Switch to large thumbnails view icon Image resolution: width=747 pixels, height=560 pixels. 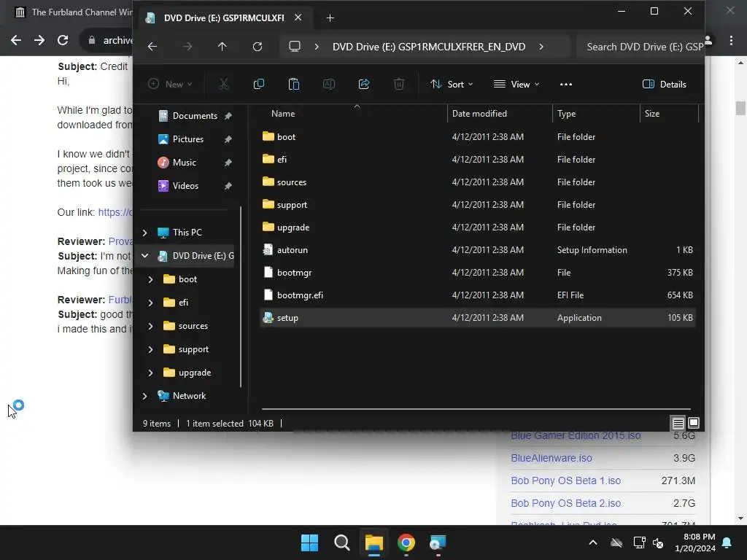(x=694, y=423)
